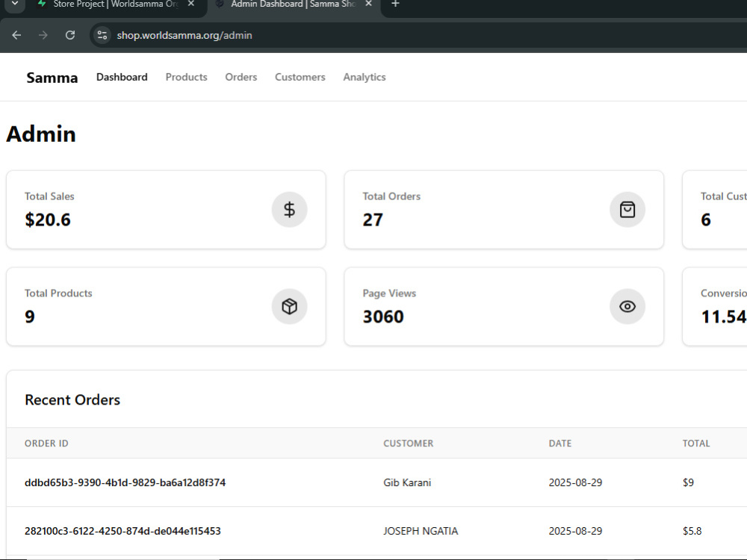Click the box icon in Total Products
Image resolution: width=747 pixels, height=560 pixels.
click(289, 306)
